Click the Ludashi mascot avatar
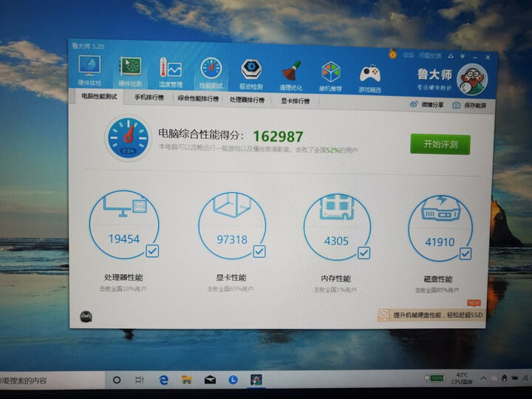Image resolution: width=532 pixels, height=399 pixels. click(x=472, y=79)
